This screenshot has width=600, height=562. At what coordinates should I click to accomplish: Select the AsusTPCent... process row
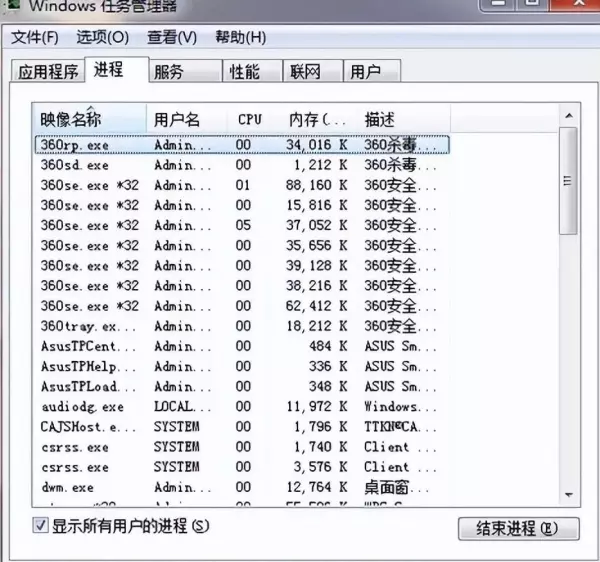click(242, 346)
